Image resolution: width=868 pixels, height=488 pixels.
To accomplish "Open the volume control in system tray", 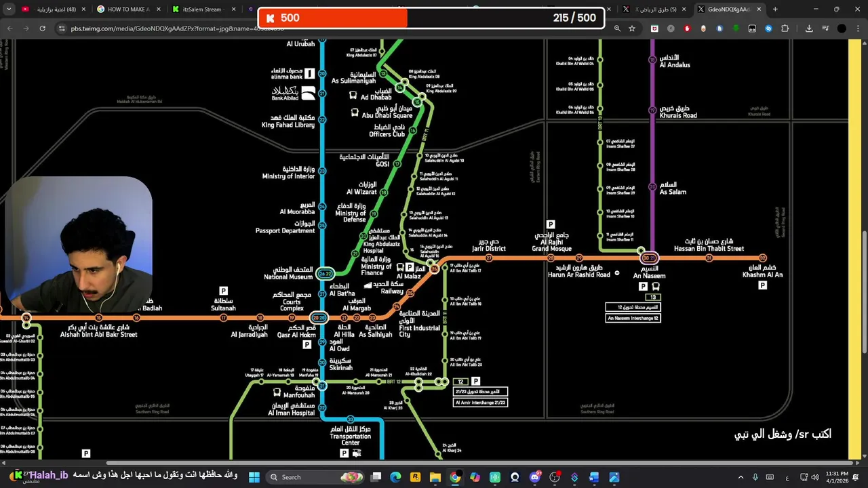I will pyautogui.click(x=814, y=477).
